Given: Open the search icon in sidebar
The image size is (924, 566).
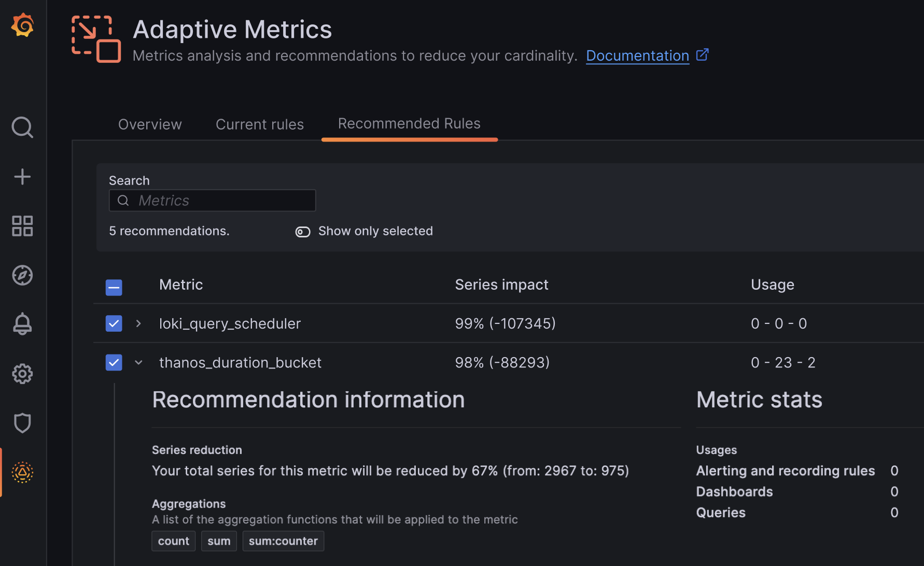Looking at the screenshot, I should click(22, 127).
